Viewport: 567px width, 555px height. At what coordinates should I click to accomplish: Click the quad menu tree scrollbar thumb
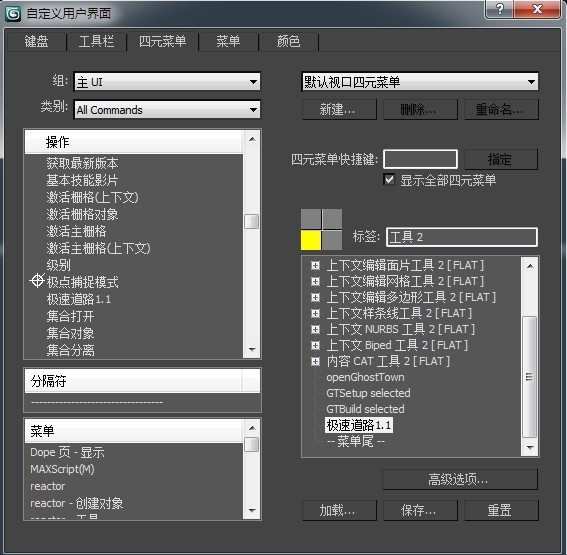pos(530,377)
